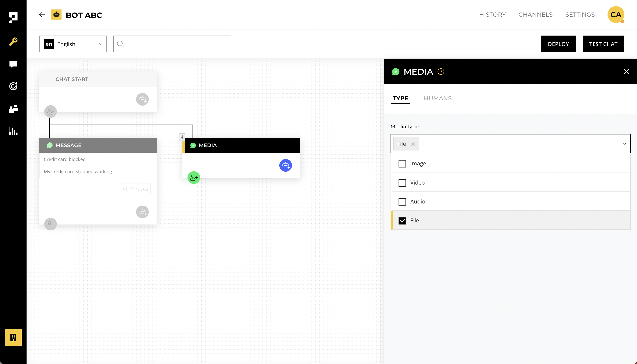The image size is (637, 364).
Task: Check the Video media type checkbox
Action: tap(402, 182)
